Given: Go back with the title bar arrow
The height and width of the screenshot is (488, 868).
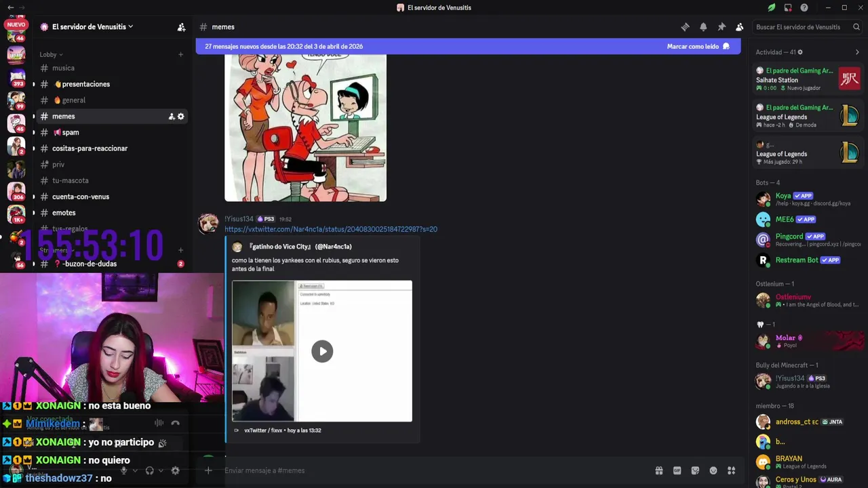Looking at the screenshot, I should click(x=10, y=7).
